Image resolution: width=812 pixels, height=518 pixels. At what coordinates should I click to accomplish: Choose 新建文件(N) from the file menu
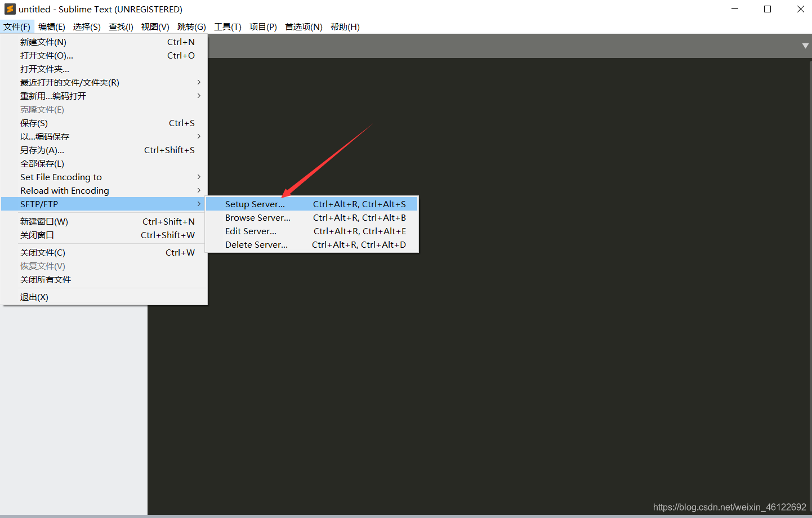pos(104,42)
